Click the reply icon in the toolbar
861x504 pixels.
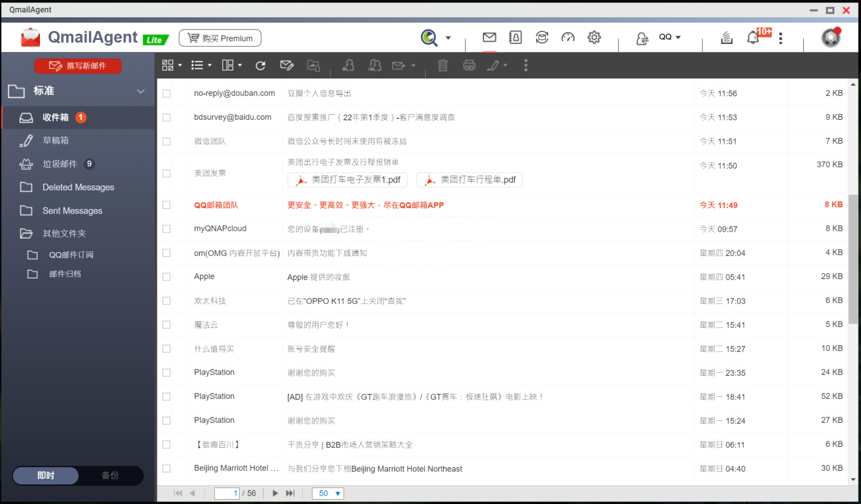click(348, 65)
